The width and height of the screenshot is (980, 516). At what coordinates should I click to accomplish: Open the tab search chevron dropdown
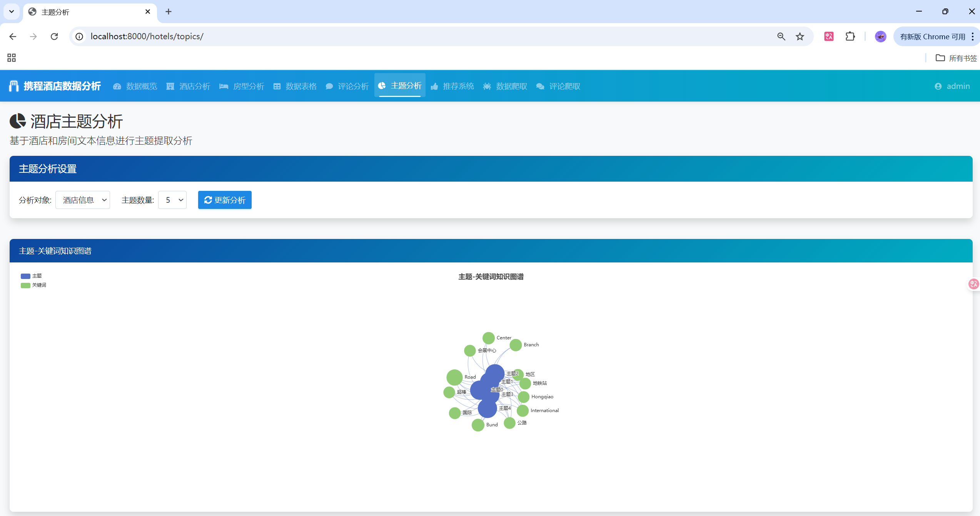tap(12, 12)
